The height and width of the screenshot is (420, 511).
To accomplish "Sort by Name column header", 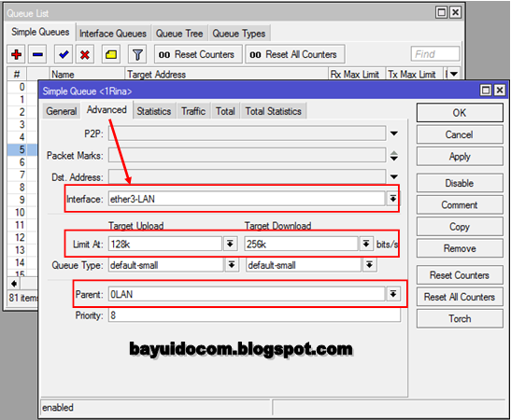I will click(x=87, y=75).
